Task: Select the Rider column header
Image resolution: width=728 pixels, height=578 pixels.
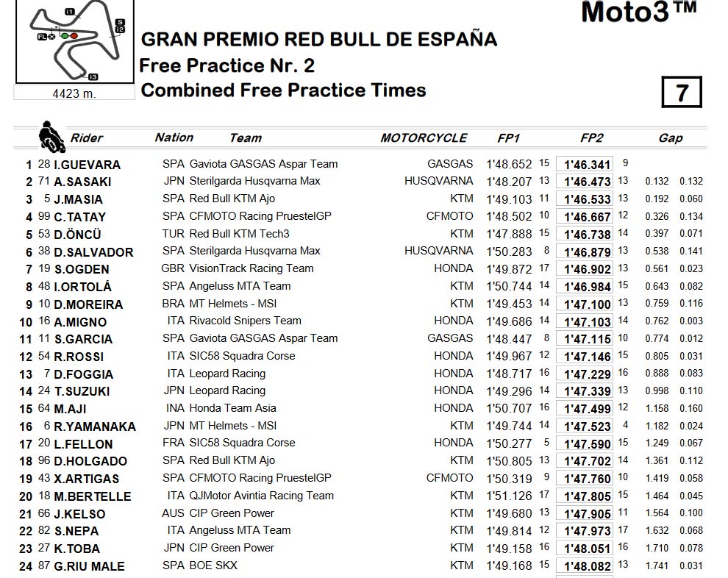Action: coord(86,138)
